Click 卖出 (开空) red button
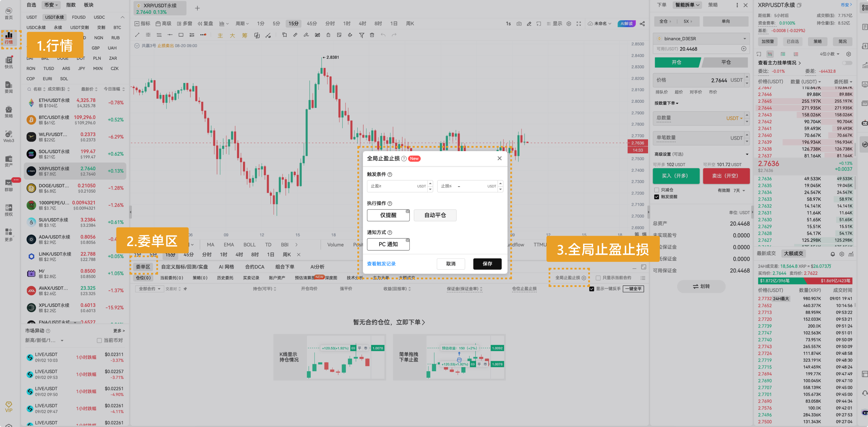The image size is (868, 427). [x=726, y=176]
